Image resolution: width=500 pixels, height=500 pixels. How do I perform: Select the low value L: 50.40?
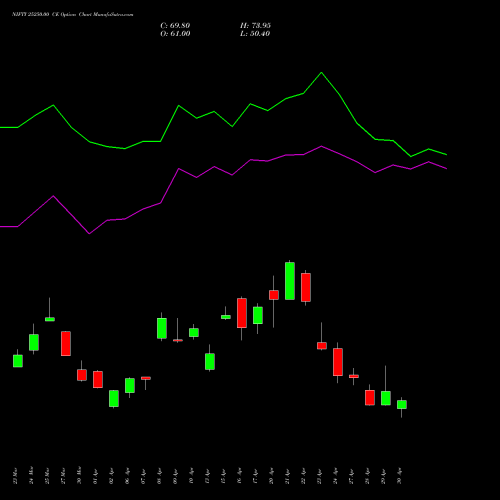point(255,34)
